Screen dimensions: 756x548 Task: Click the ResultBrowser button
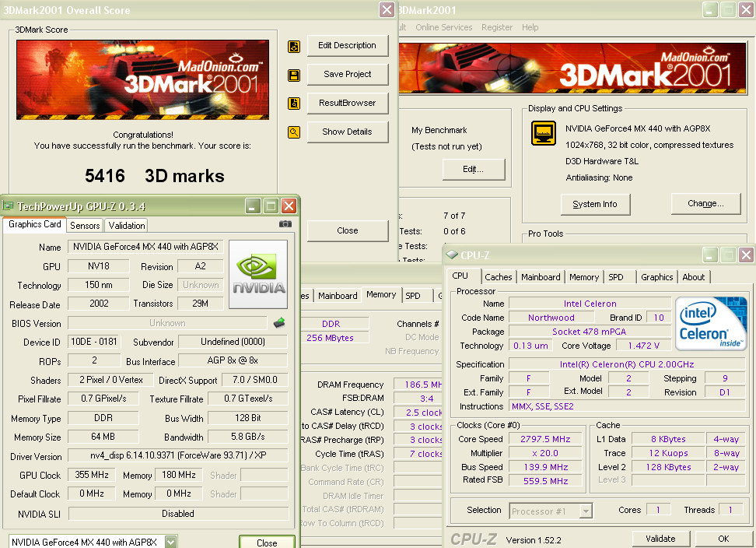(x=347, y=103)
